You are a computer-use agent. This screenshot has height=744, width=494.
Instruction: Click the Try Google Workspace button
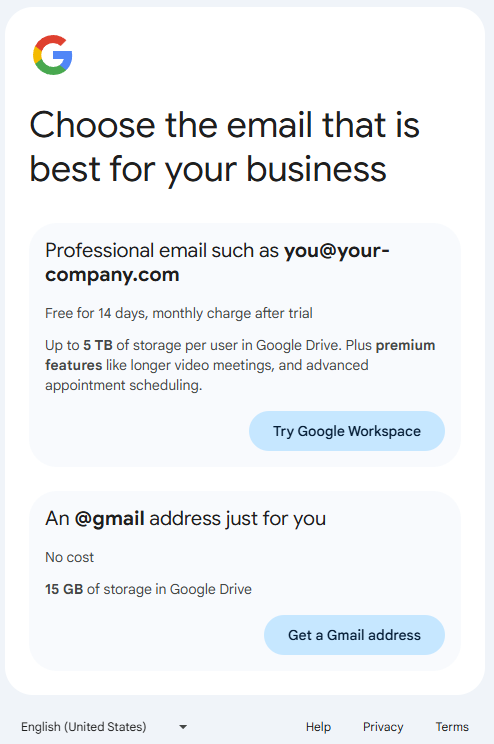[x=347, y=431]
